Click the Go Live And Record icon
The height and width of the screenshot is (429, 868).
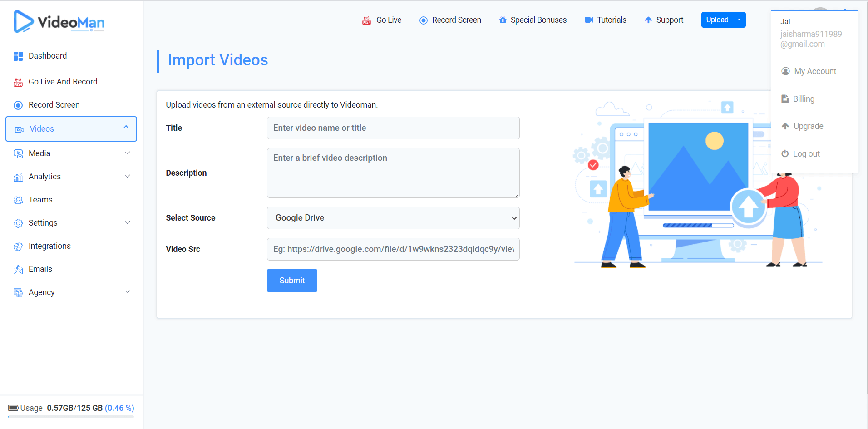(x=18, y=82)
